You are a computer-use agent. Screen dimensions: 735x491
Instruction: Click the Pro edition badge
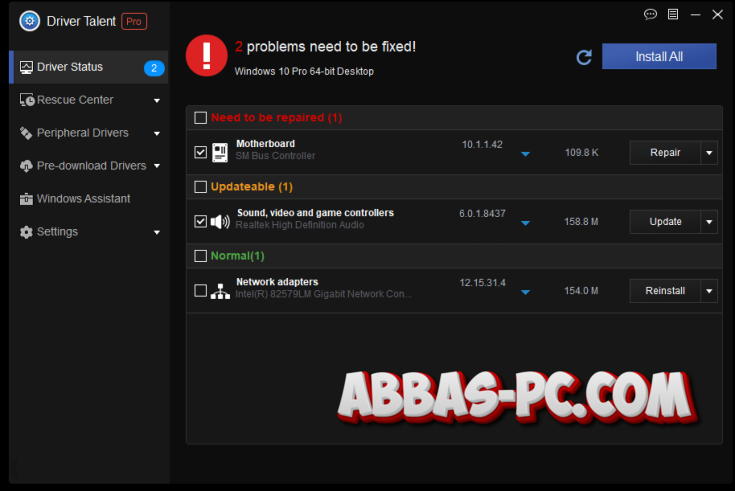(x=133, y=21)
